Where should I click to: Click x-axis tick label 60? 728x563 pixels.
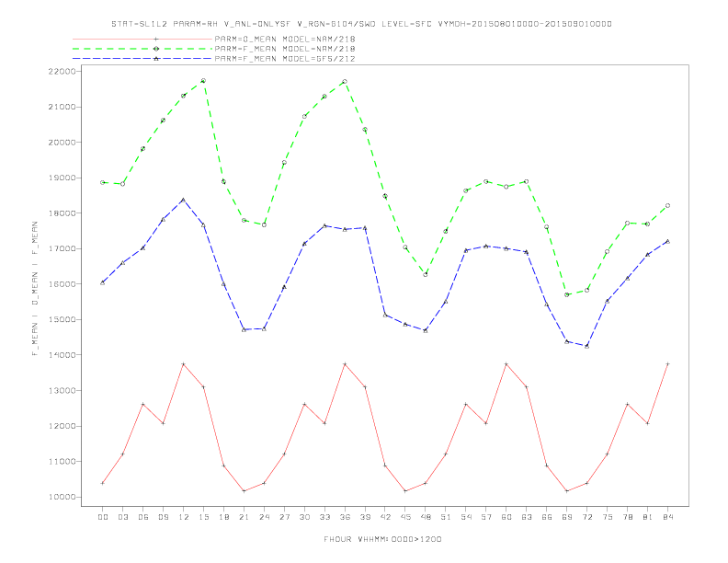(506, 517)
